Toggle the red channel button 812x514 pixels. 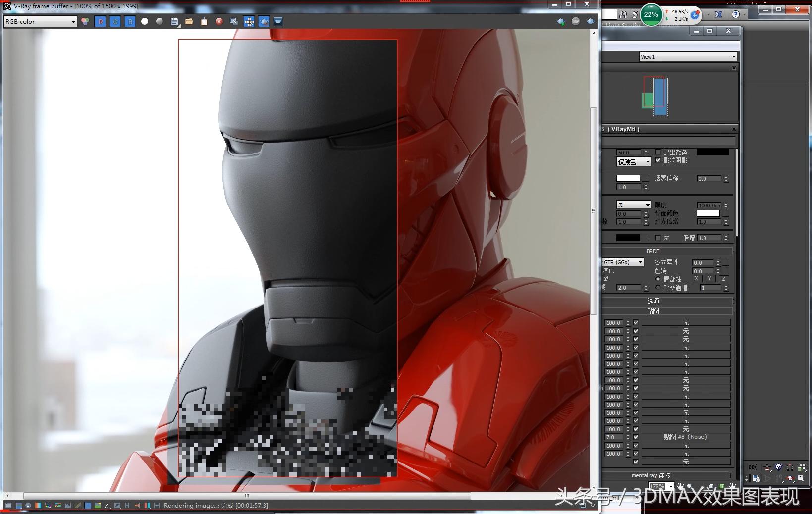pyautogui.click(x=100, y=21)
